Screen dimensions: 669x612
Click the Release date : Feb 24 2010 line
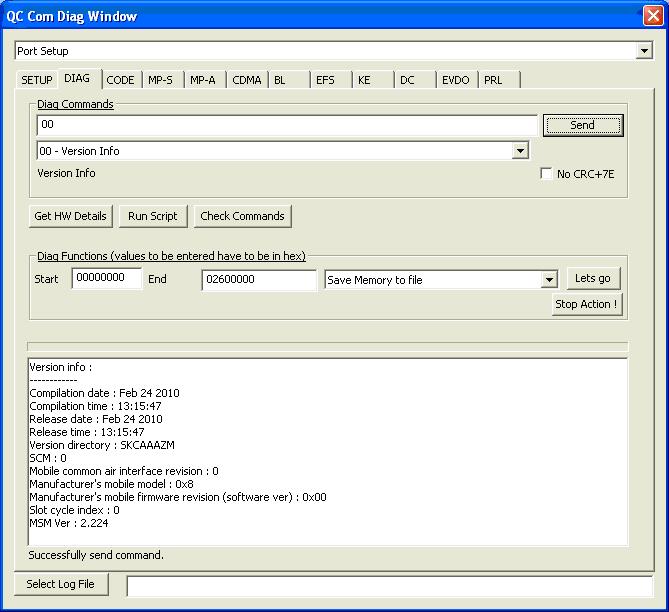[96, 419]
